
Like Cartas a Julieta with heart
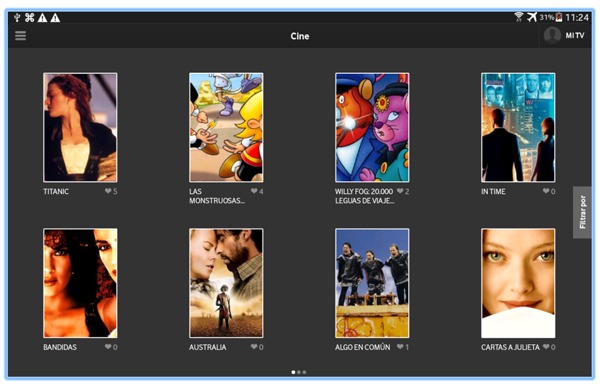[546, 347]
